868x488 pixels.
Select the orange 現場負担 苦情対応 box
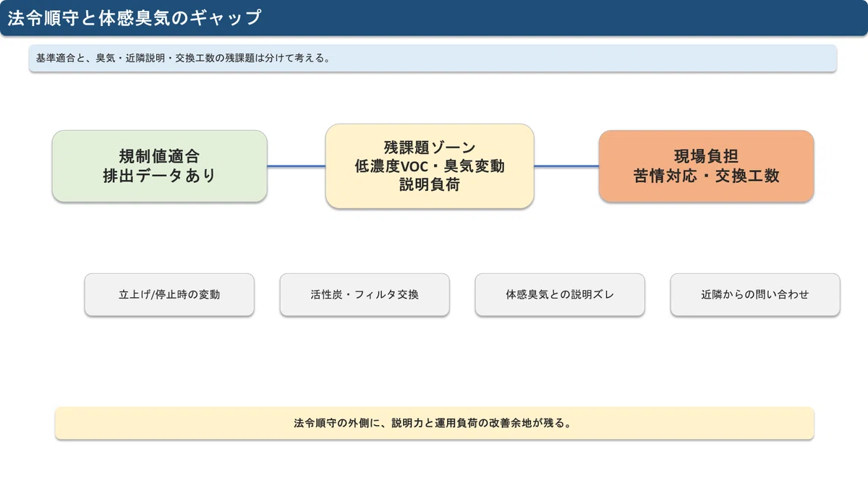(706, 166)
